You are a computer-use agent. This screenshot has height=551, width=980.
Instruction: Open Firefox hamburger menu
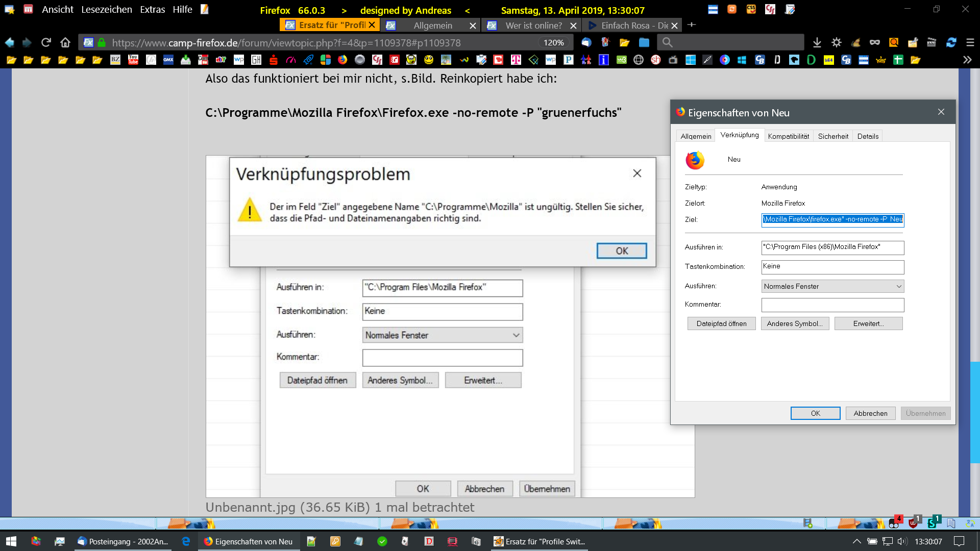970,42
